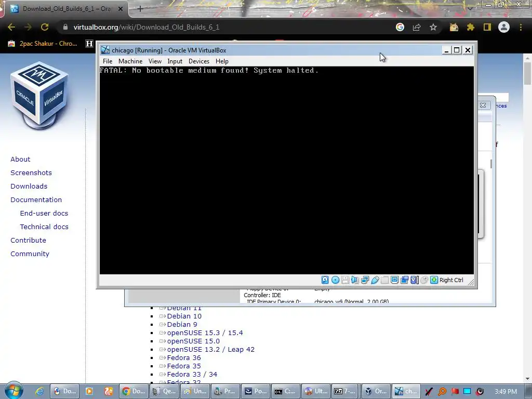
Task: Click the floppy disk icon in VM status bar
Action: point(345,280)
